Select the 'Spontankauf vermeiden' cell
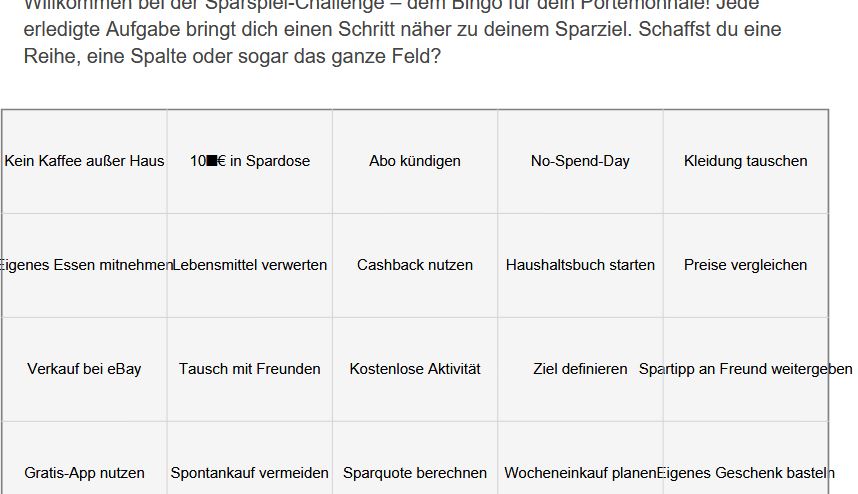The image size is (858, 494). (x=250, y=458)
